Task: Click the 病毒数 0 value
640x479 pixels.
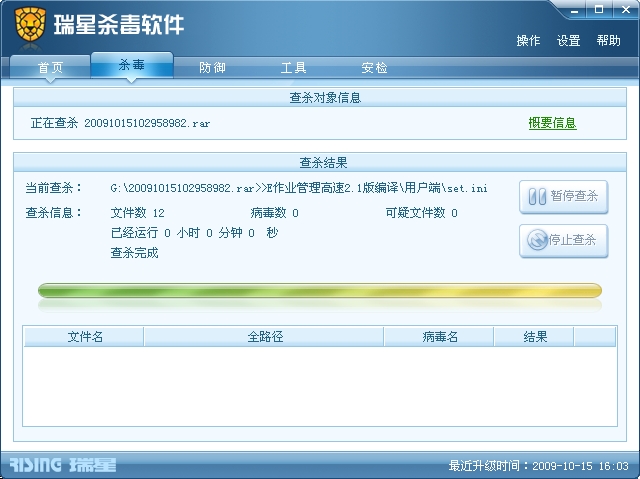Action: [274, 213]
